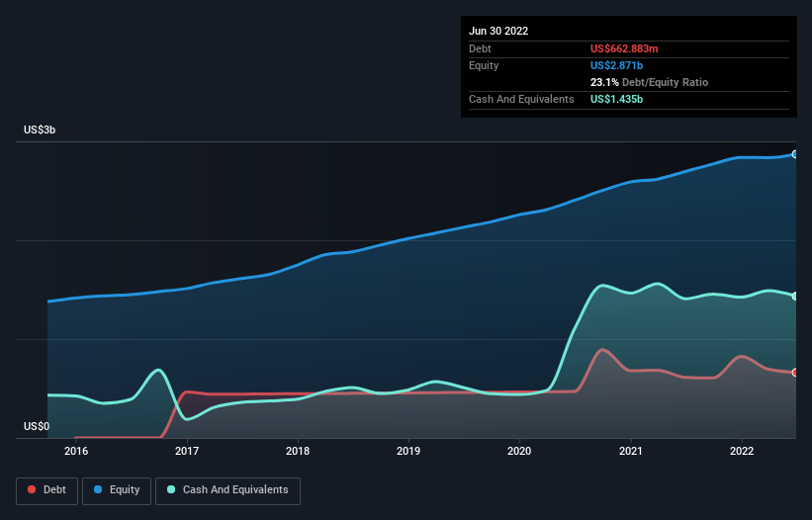Click the 2019 x-axis label

point(408,451)
